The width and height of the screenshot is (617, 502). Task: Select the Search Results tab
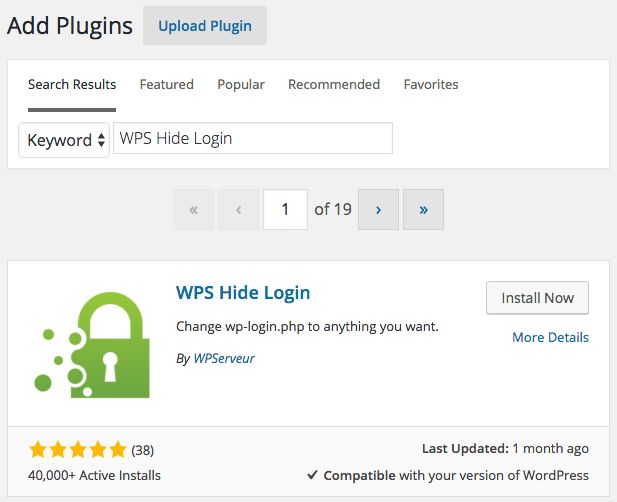[72, 85]
